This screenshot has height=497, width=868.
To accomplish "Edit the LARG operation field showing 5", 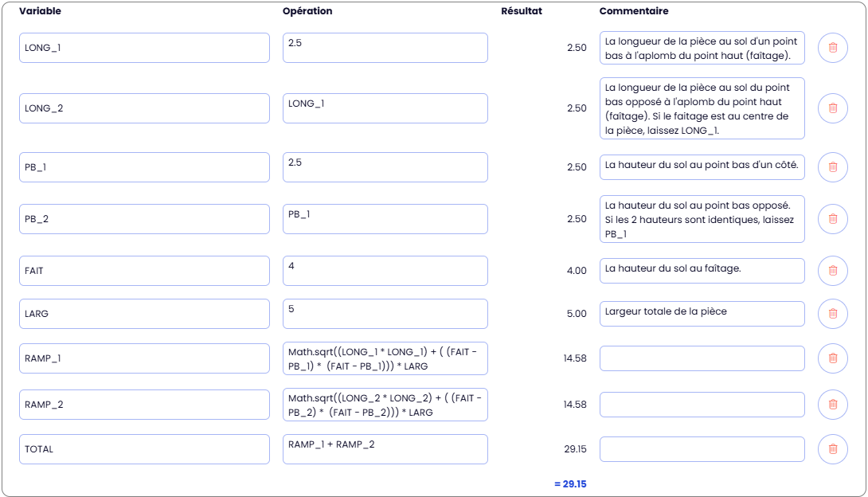I will coord(385,314).
